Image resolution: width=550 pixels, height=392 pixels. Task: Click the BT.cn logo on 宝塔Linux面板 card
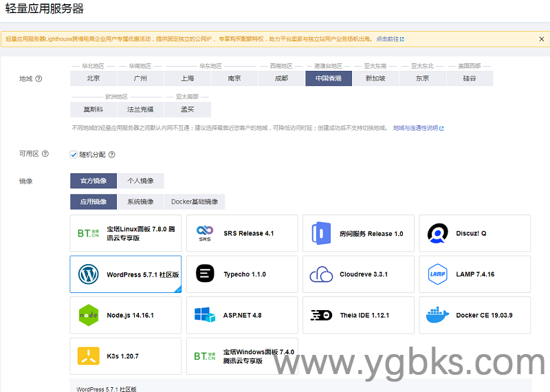click(x=89, y=233)
